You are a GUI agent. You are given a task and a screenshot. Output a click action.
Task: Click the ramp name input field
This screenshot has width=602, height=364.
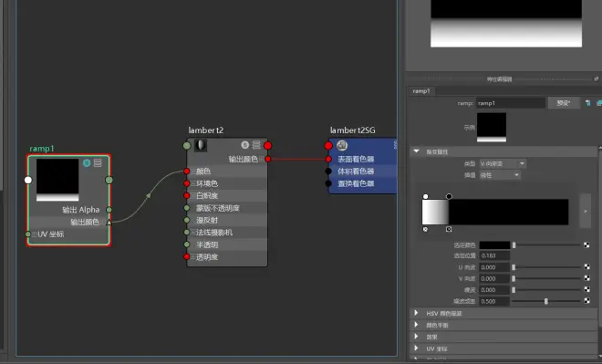[511, 103]
